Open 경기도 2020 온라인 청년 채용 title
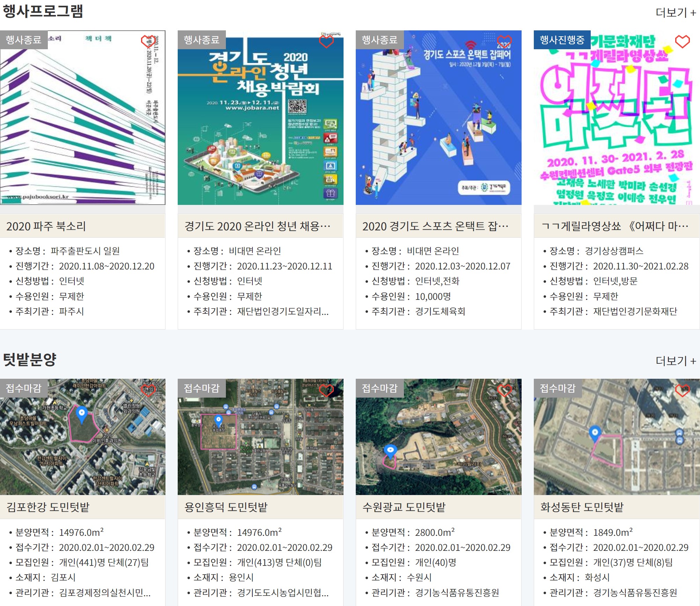The width and height of the screenshot is (700, 606). [257, 226]
